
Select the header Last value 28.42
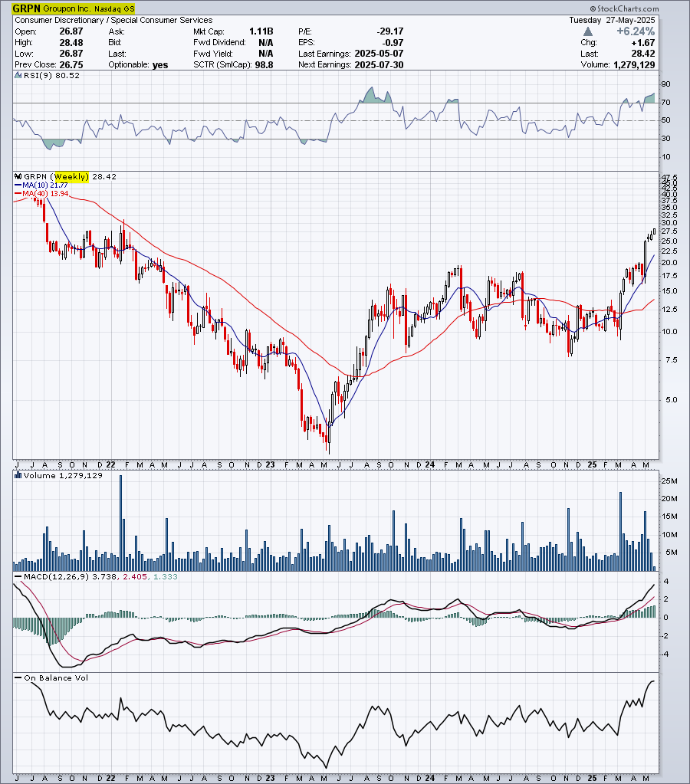click(643, 54)
